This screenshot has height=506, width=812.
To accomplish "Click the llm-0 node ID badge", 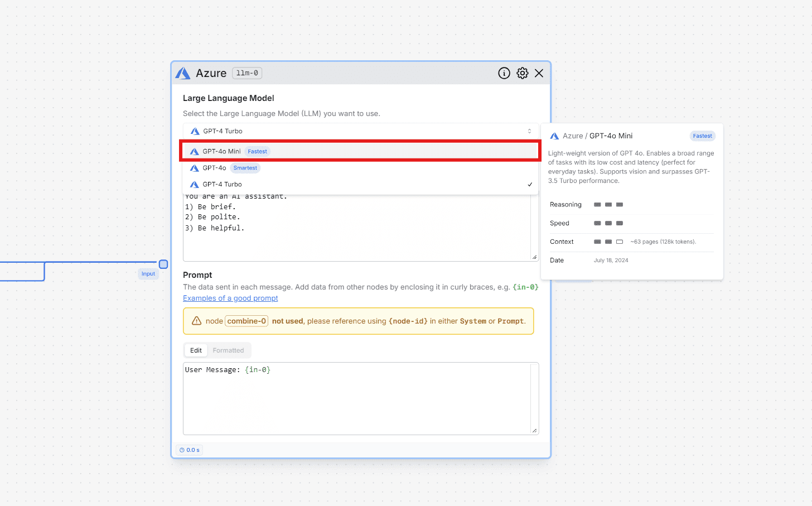I will [x=247, y=73].
